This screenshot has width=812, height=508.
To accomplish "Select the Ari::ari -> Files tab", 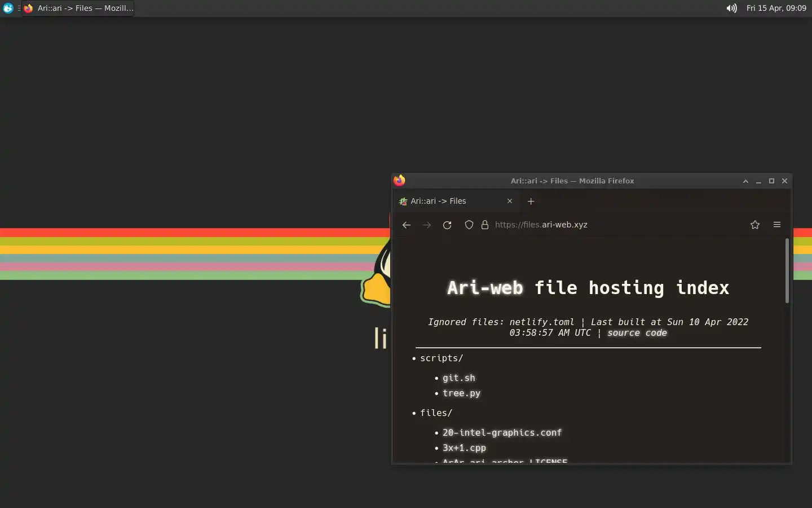I will click(x=456, y=201).
